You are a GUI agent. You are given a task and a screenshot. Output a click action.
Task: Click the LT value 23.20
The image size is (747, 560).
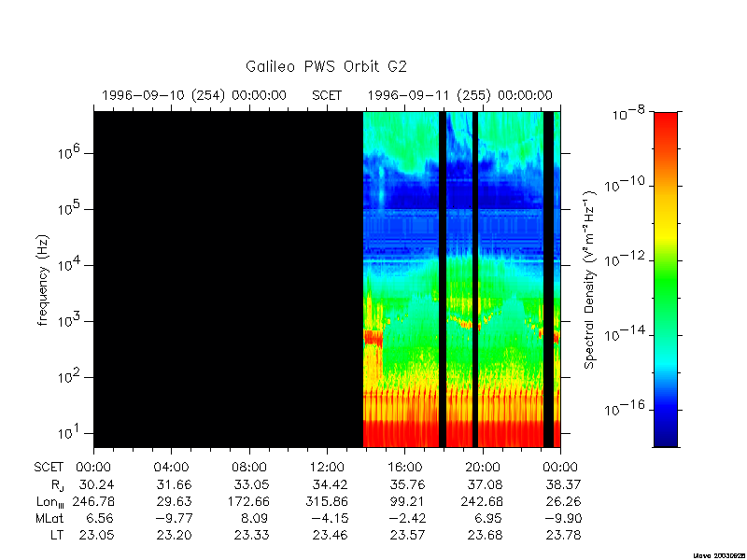[x=174, y=535]
